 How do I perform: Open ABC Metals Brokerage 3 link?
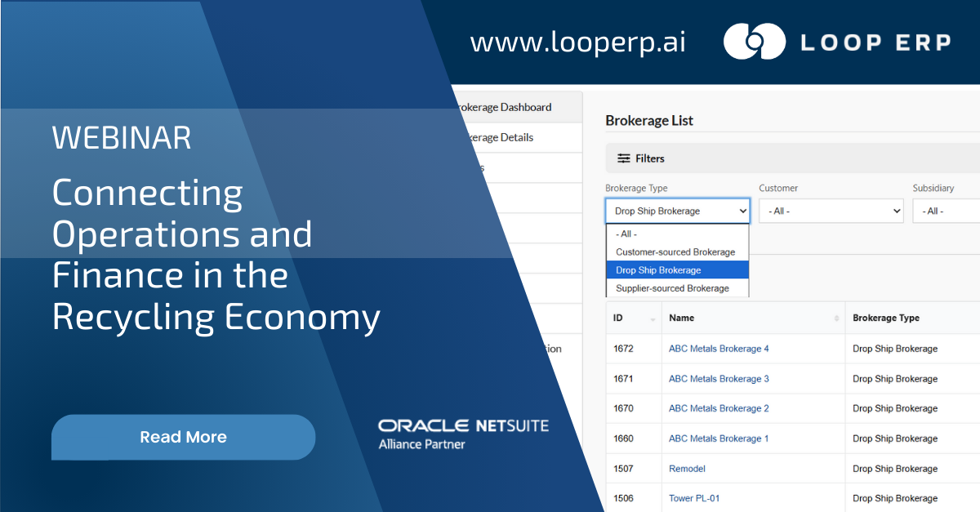coord(719,379)
